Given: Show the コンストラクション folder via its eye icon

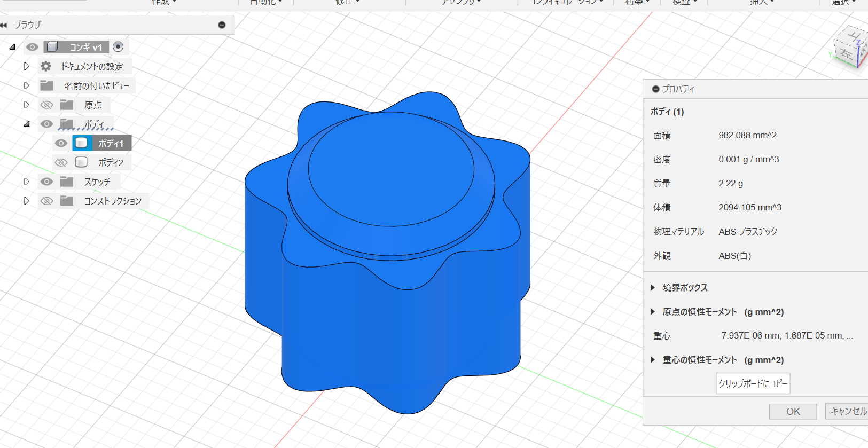Looking at the screenshot, I should tap(47, 201).
